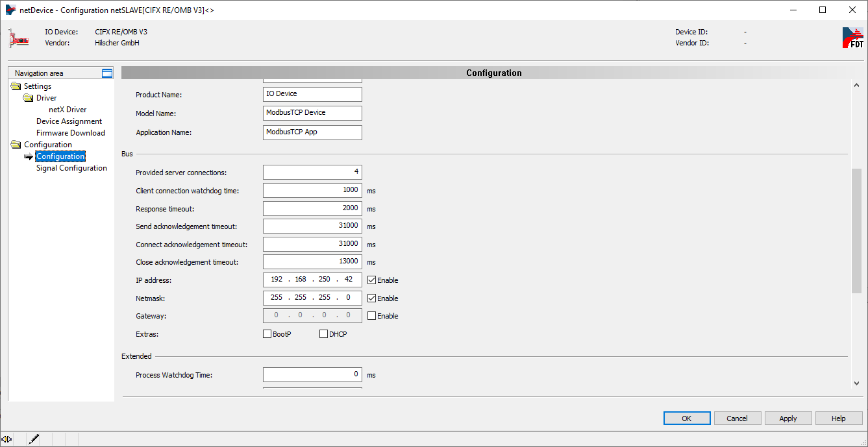Viewport: 868px width, 447px height.
Task: Collapse the top-level Configuration folder
Action: (x=16, y=145)
